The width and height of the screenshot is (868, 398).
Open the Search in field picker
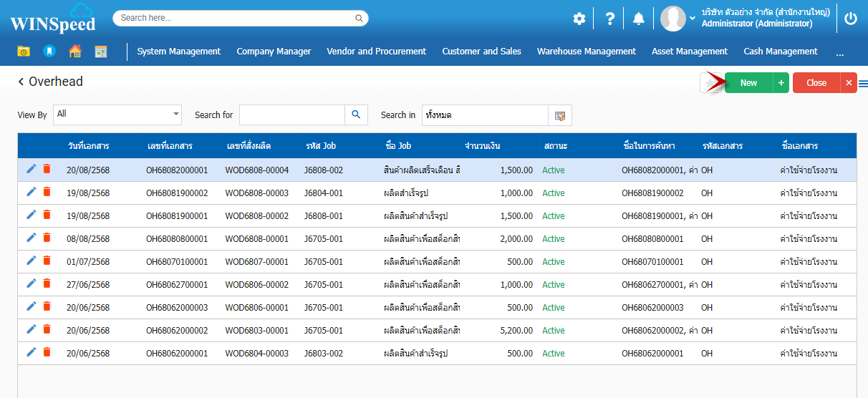[560, 116]
